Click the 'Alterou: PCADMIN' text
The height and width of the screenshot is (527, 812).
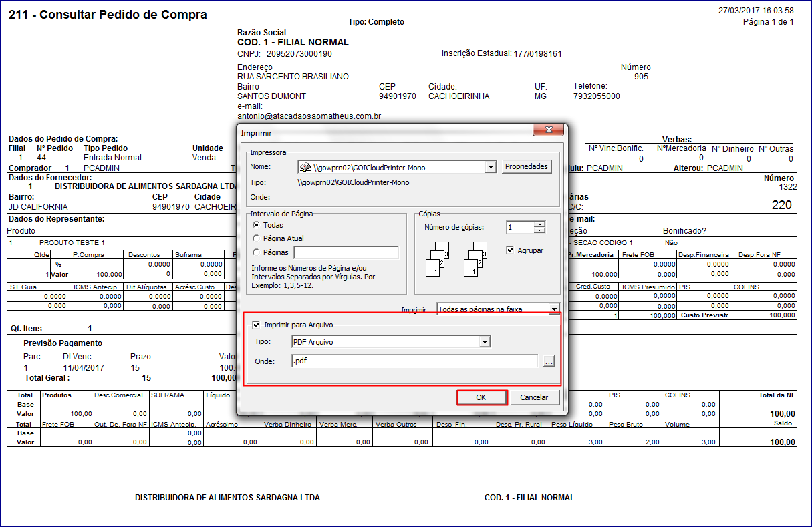pyautogui.click(x=708, y=168)
